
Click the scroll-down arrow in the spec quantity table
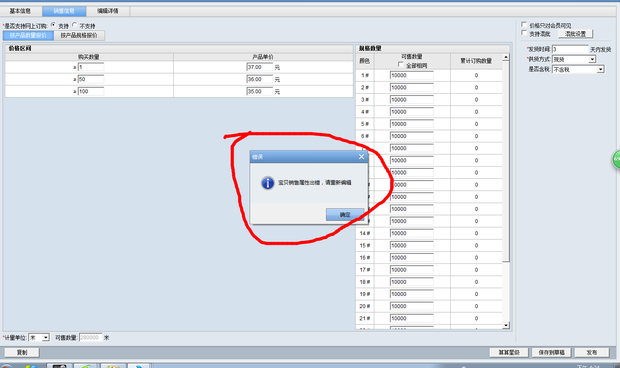point(506,325)
